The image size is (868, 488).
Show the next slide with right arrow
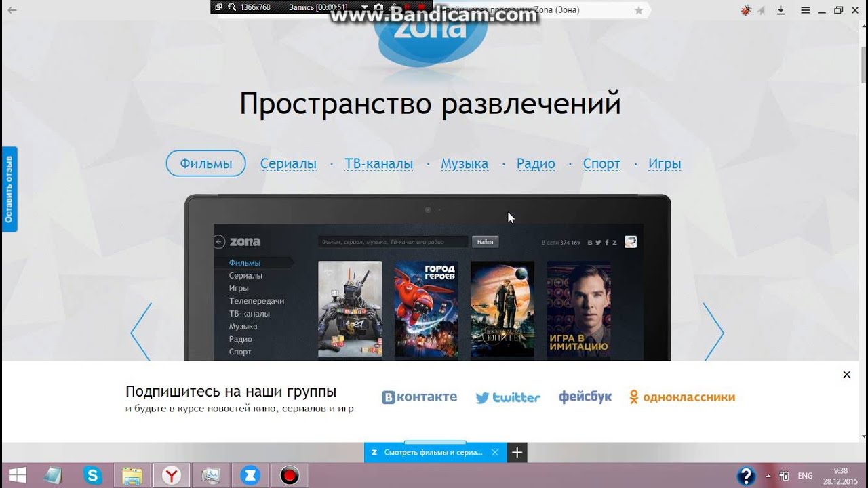(x=713, y=331)
